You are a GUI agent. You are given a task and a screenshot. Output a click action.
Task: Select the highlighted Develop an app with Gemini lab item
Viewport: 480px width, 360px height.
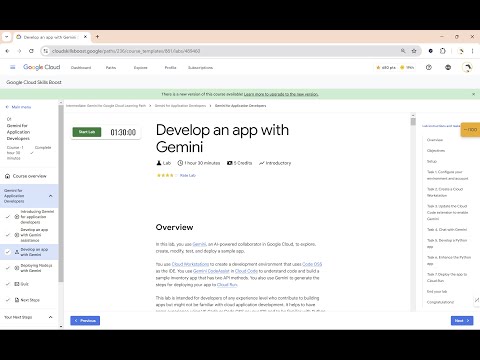pyautogui.click(x=29, y=252)
